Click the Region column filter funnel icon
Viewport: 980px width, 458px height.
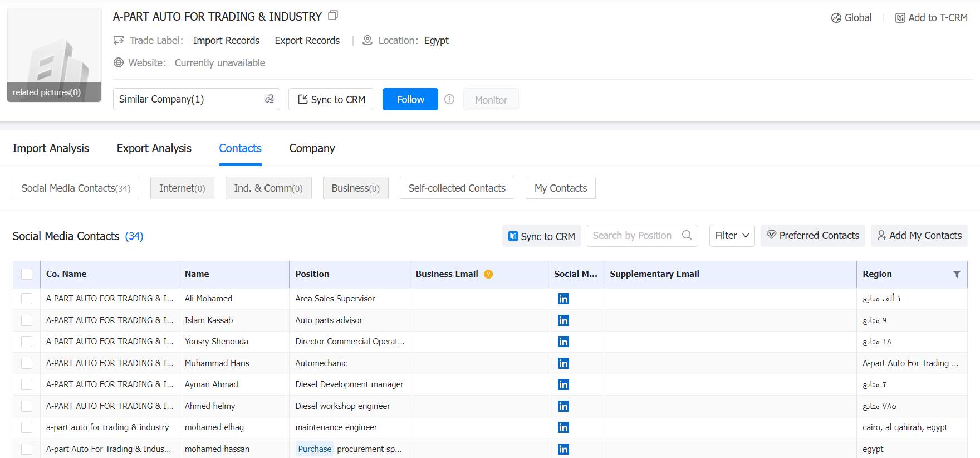point(957,274)
